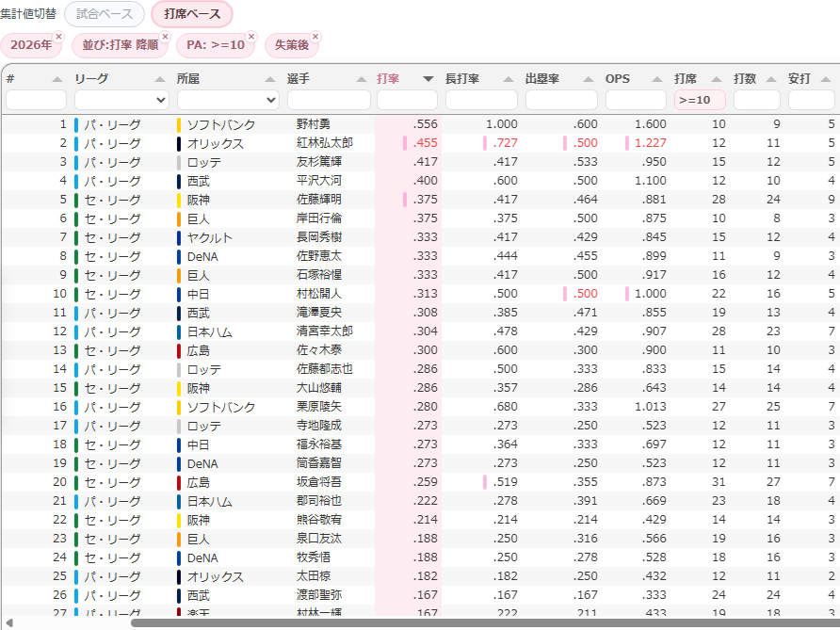Sort by リーグ column arrow
The width and height of the screenshot is (840, 630).
[x=160, y=79]
